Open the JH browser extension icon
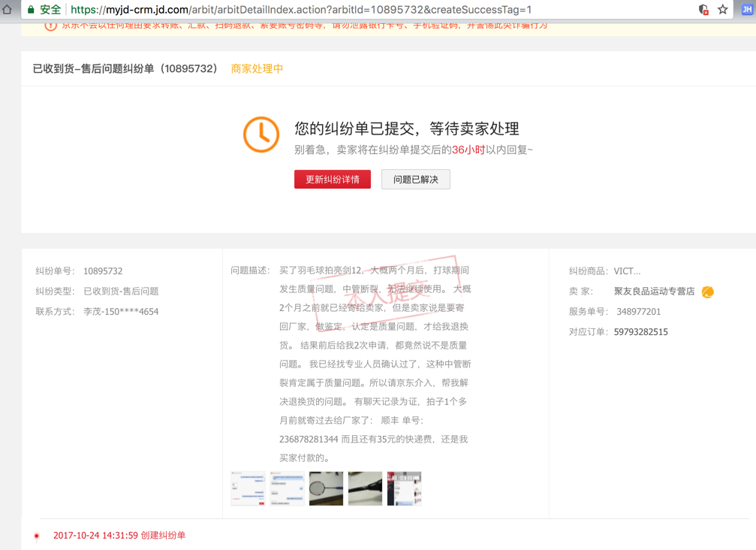756x550 pixels. [x=747, y=9]
